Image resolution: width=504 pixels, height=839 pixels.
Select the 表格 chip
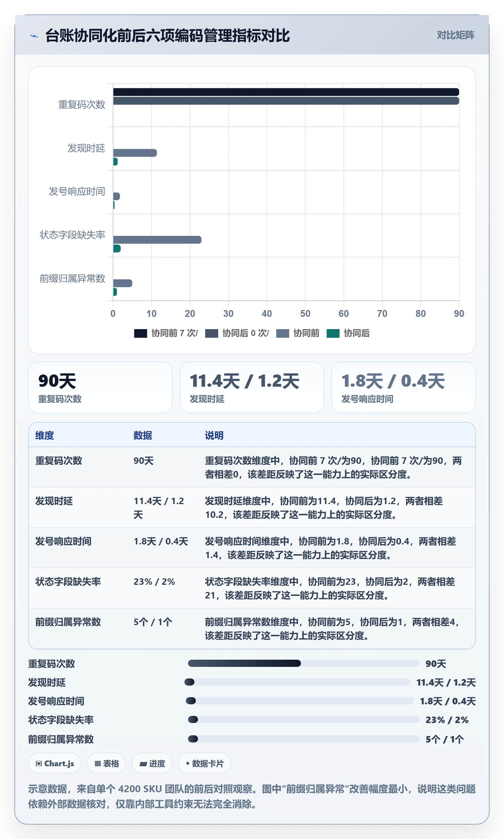point(107,763)
